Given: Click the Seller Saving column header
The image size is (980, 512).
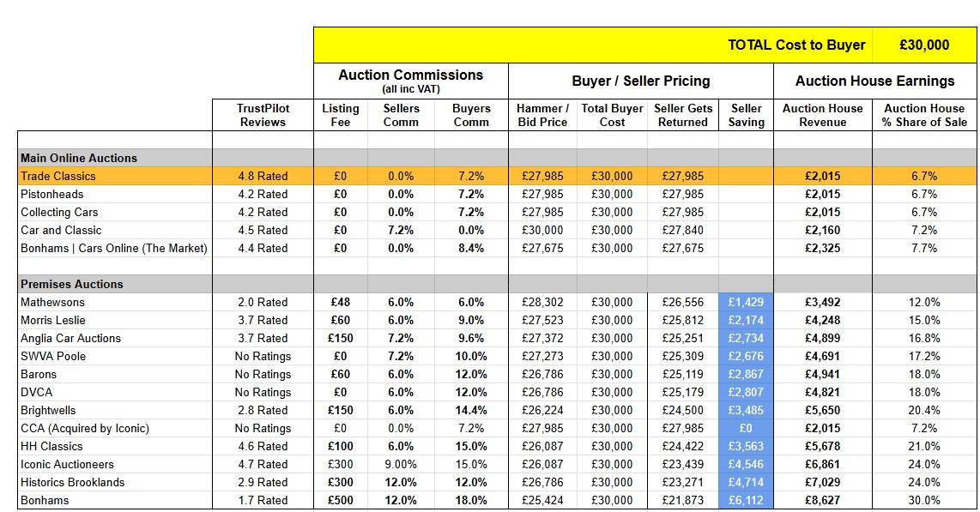Looking at the screenshot, I should 746,115.
